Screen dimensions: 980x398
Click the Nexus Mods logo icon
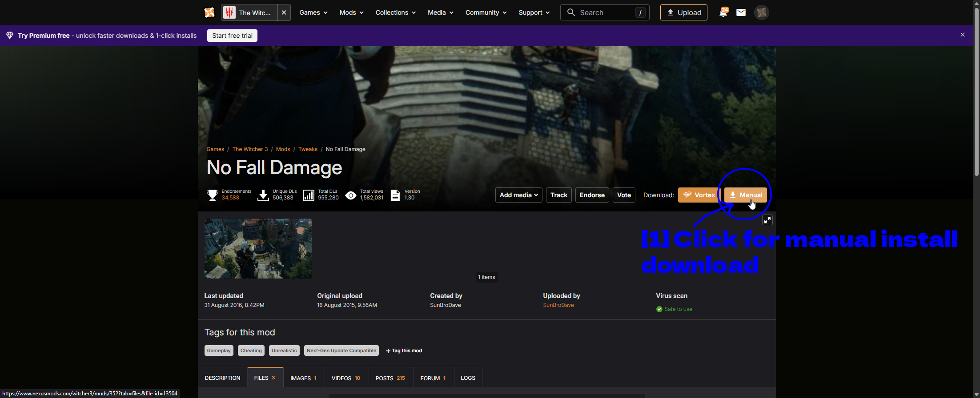tap(209, 12)
